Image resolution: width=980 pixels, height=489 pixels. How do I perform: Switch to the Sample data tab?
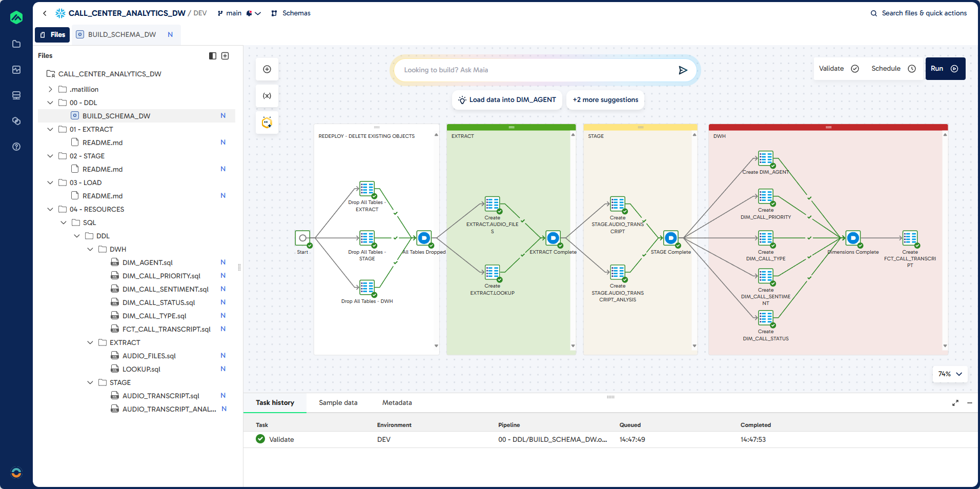click(x=338, y=403)
